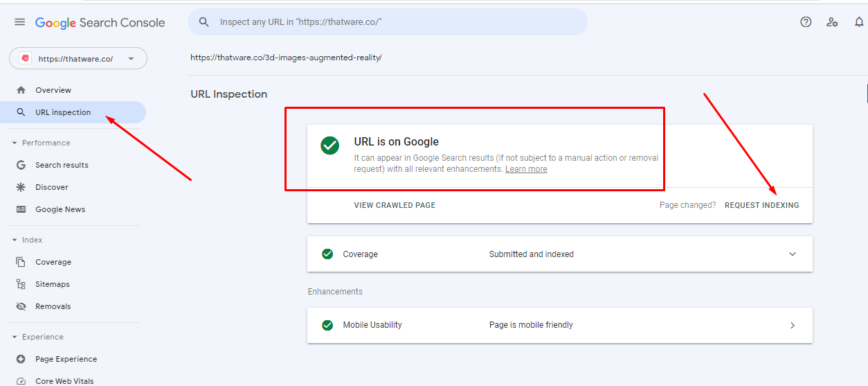The width and height of the screenshot is (868, 386).
Task: Follow the Learn more link
Action: (526, 169)
